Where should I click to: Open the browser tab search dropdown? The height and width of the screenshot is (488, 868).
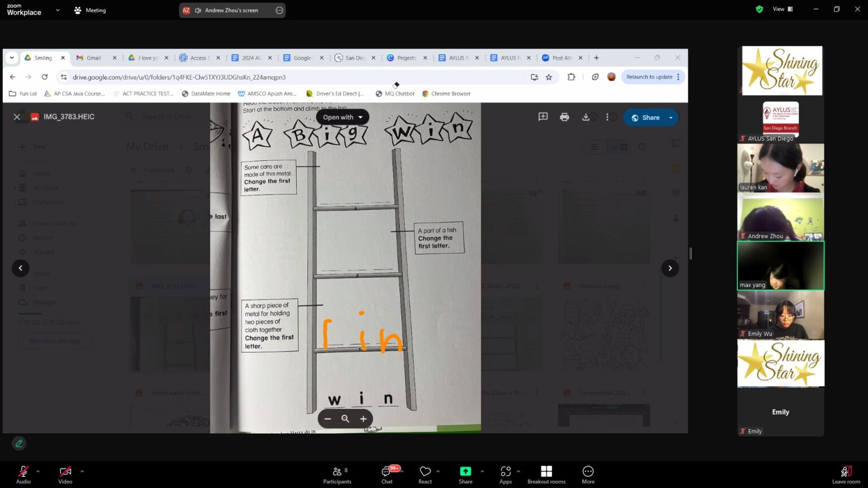(11, 58)
